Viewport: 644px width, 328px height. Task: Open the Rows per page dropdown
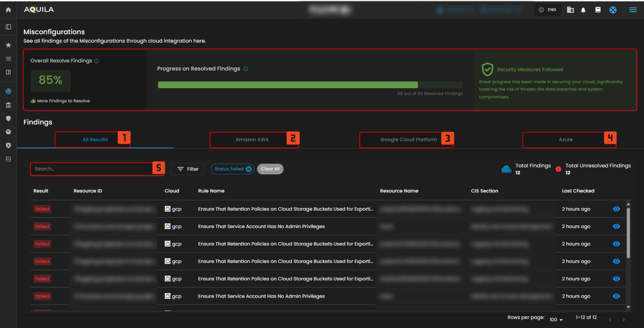pyautogui.click(x=556, y=320)
